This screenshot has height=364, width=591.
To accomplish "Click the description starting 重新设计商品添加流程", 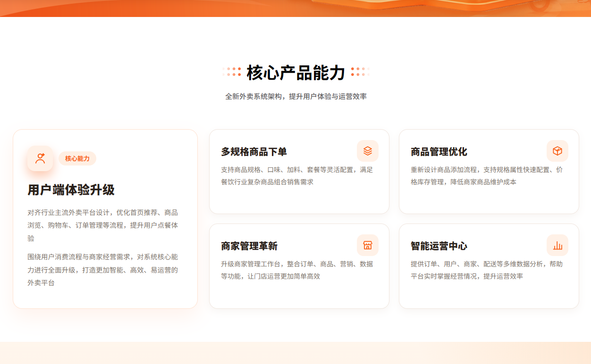I will [487, 176].
